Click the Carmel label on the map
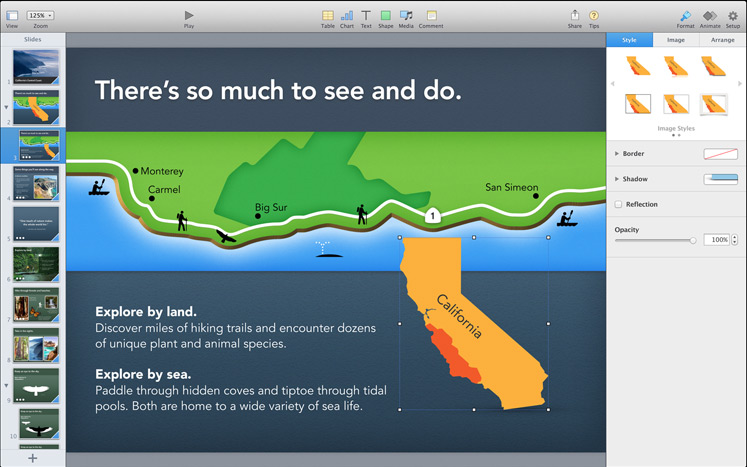 164,189
